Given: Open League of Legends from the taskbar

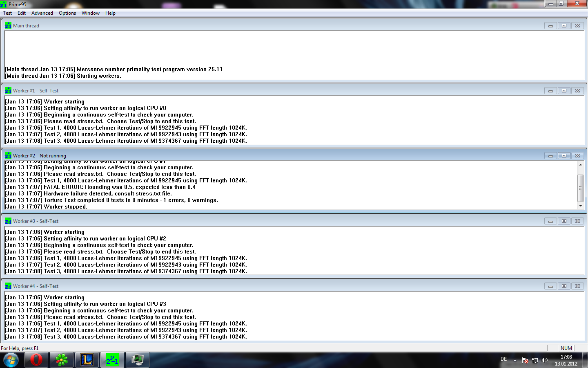Looking at the screenshot, I should 87,360.
